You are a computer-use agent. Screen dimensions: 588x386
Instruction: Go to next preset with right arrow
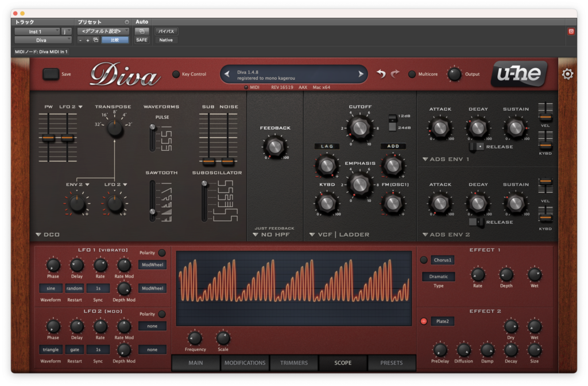(x=361, y=74)
